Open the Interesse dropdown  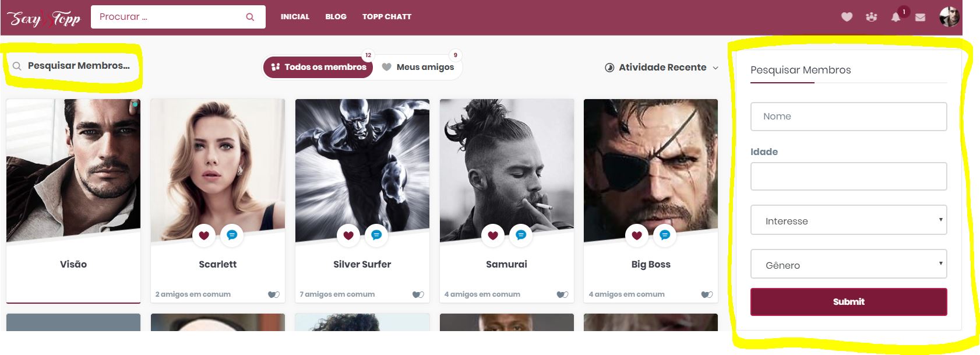click(848, 220)
